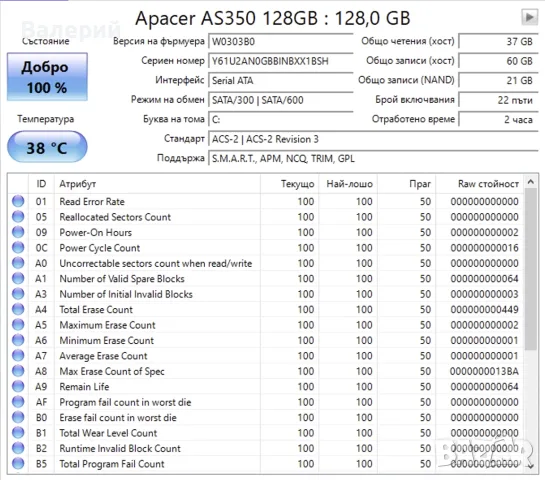Click the status icon of Erase fail count row
545x480 pixels.
(18, 417)
